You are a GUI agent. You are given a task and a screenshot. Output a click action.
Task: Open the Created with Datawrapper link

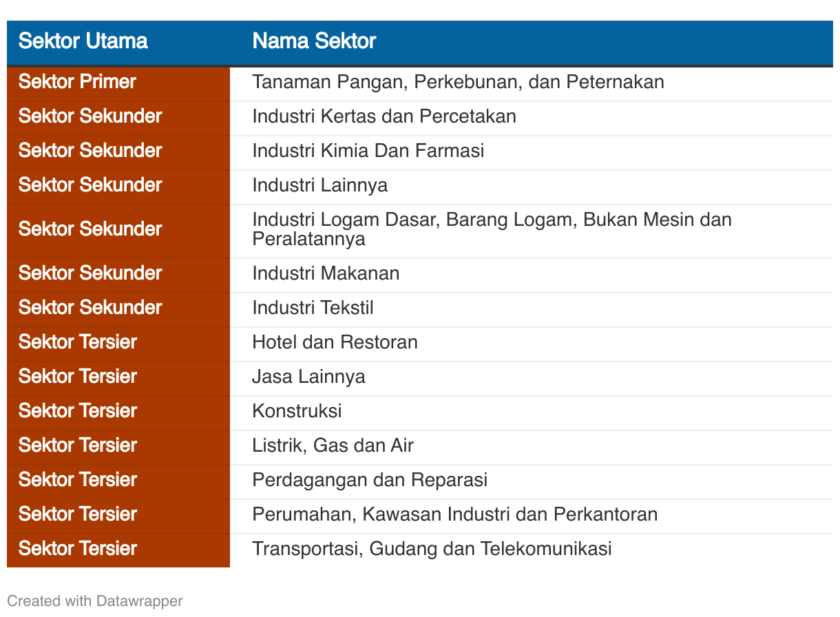click(95, 601)
